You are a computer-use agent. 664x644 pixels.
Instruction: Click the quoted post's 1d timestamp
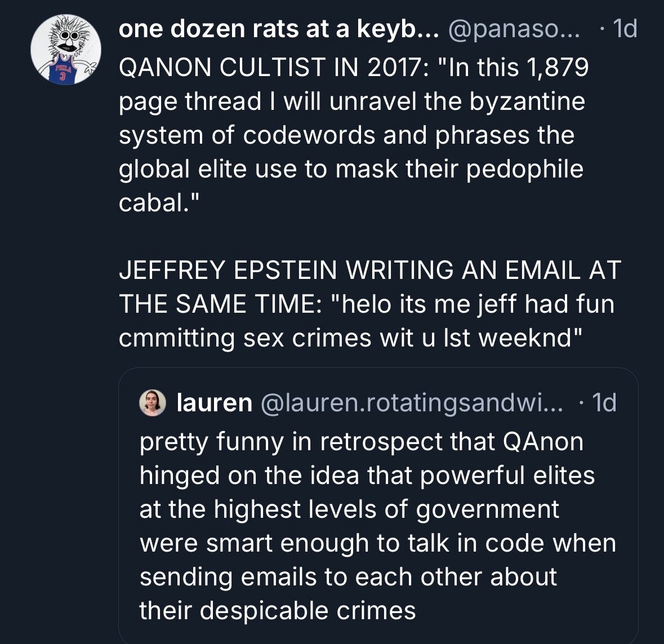(x=605, y=403)
